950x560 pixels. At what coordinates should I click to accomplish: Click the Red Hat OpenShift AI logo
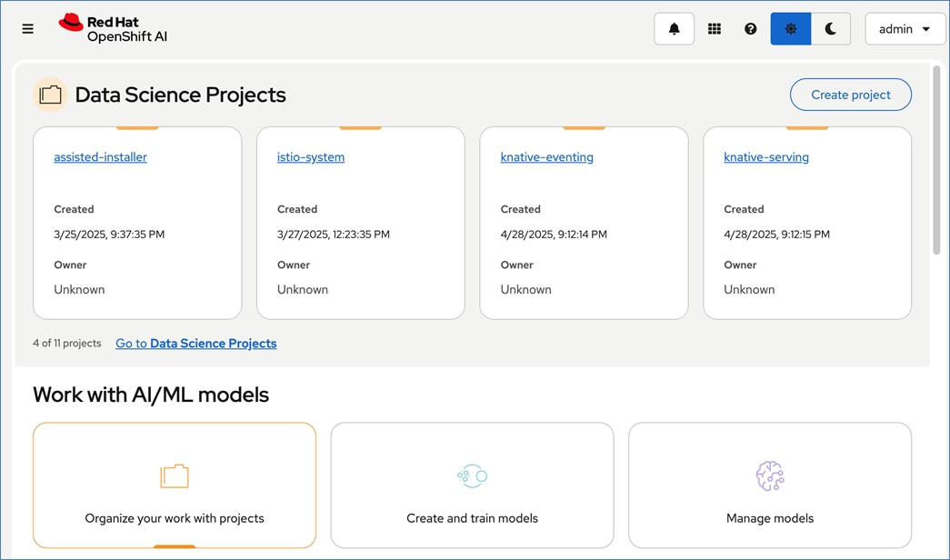(x=113, y=28)
